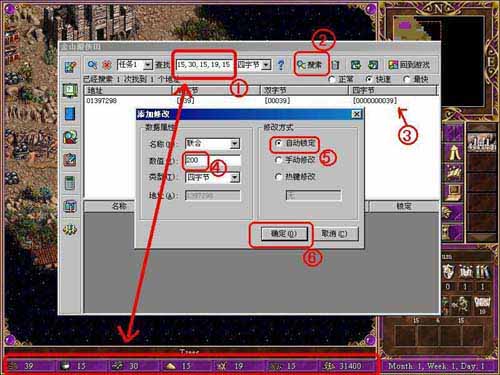Open the top sidebar edit tool icon
Viewport: 500px width, 375px height.
coord(70,67)
